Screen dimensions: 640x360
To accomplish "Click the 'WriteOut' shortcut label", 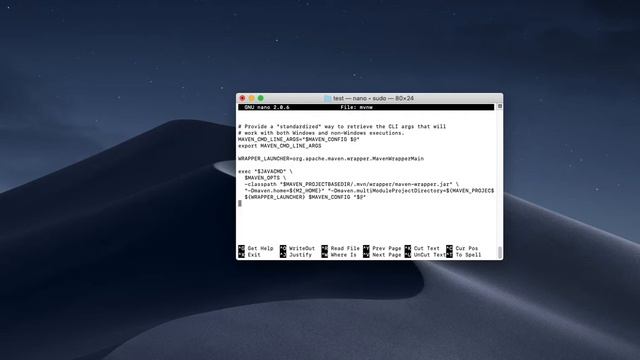I will tap(302, 248).
